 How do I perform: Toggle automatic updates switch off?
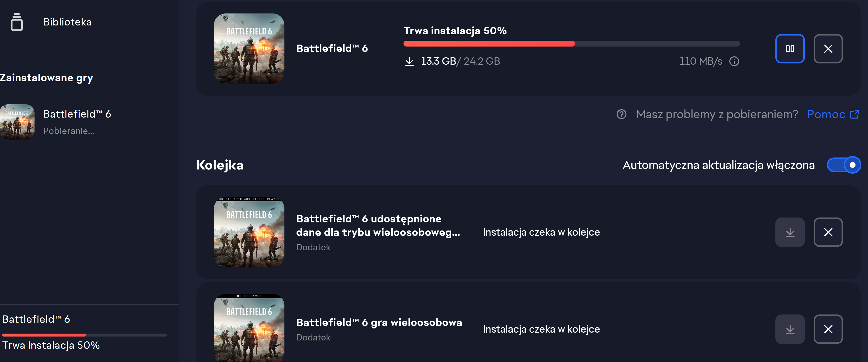844,165
